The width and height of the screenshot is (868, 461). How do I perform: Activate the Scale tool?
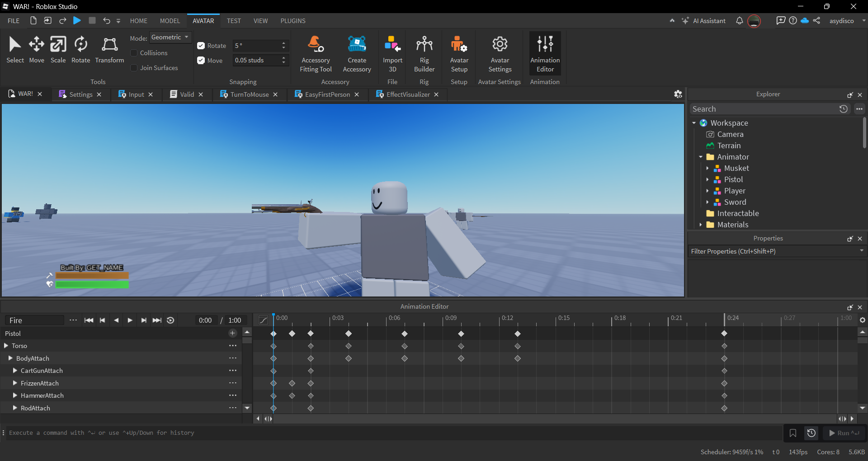coord(58,50)
